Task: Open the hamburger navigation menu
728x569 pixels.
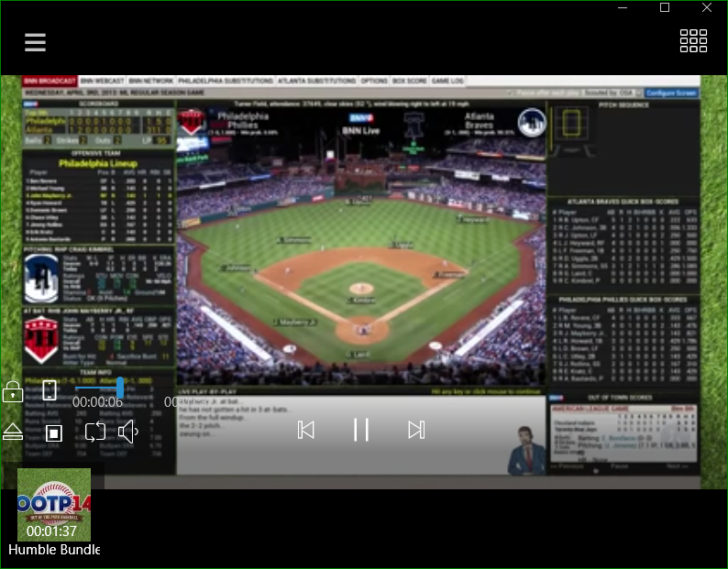Action: [x=35, y=42]
